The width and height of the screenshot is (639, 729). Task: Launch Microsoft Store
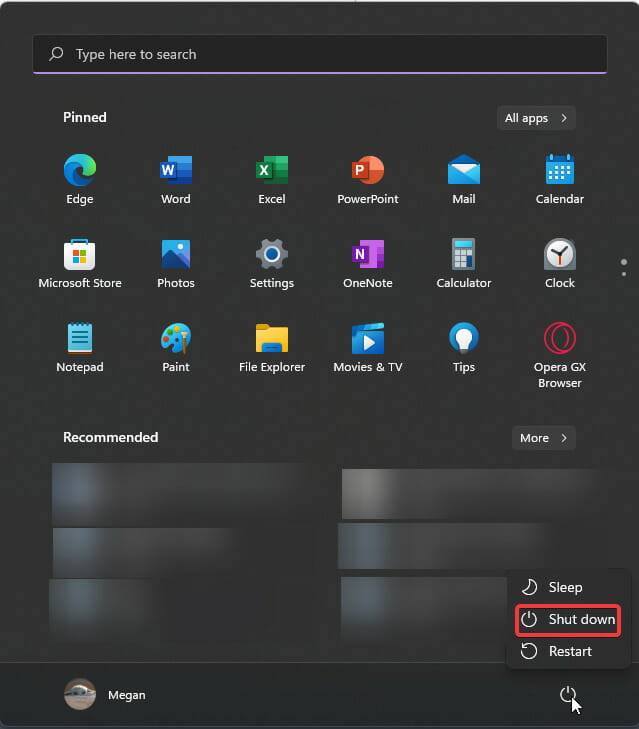point(80,256)
